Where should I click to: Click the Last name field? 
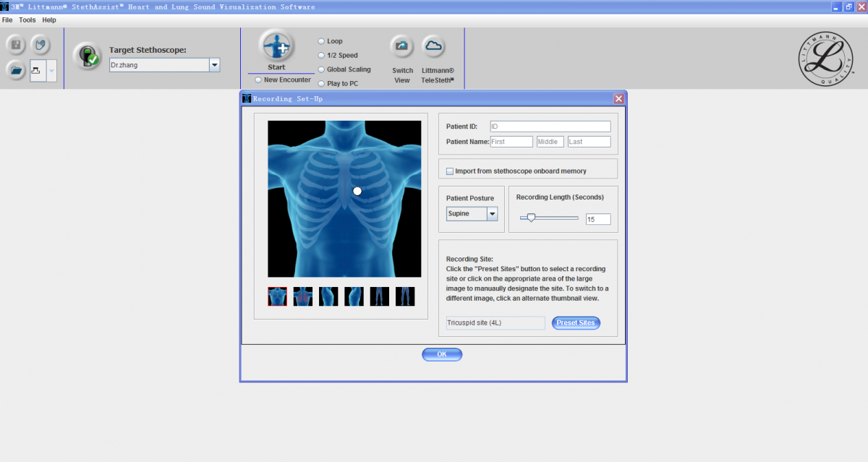pyautogui.click(x=590, y=142)
